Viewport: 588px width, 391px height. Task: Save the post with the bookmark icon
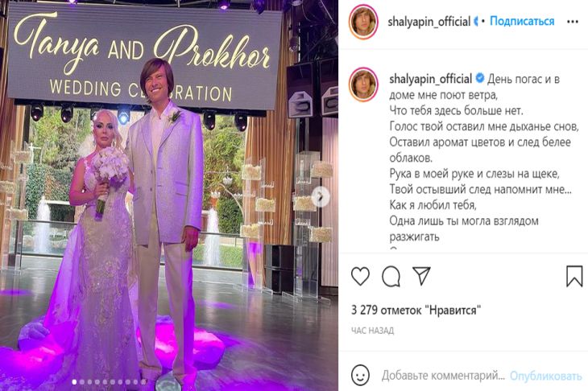[574, 276]
